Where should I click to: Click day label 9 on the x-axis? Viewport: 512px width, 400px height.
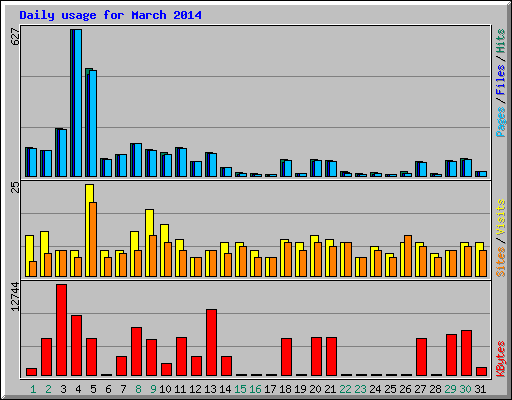point(153,389)
